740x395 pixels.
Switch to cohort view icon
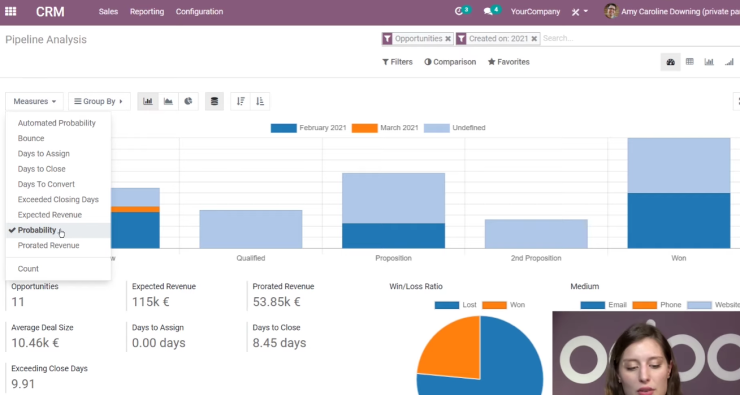pyautogui.click(x=730, y=62)
